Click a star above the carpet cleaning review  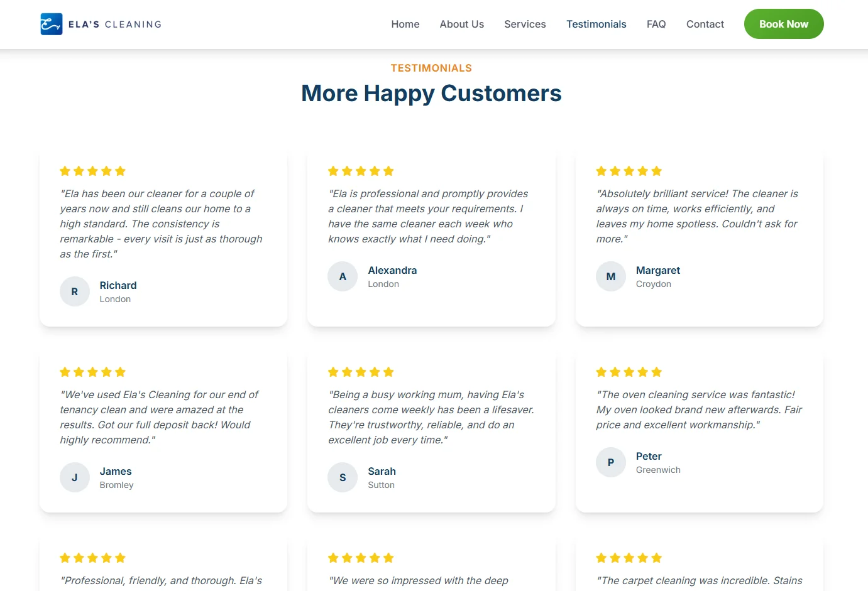coord(629,557)
